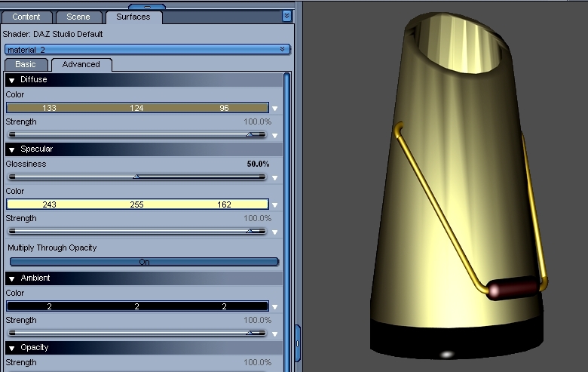Switch to the Scene tab
This screenshot has width=588, height=372.
point(78,17)
